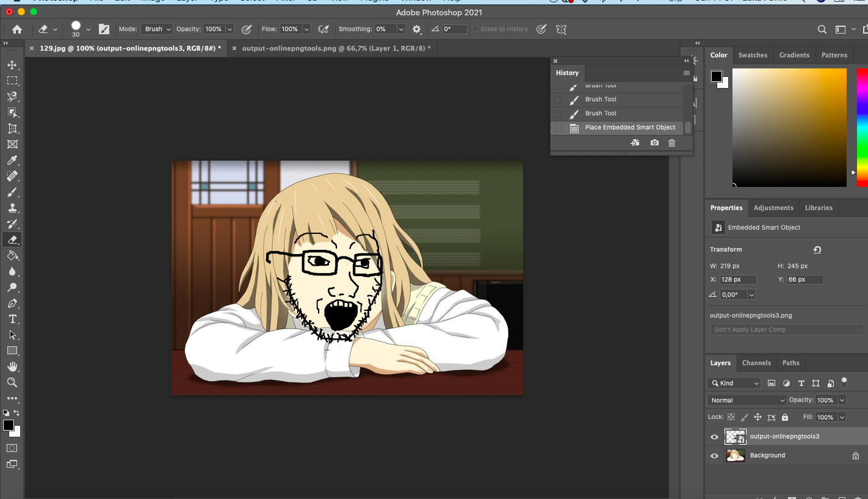Open the brush preset picker
This screenshot has width=868, height=499.
click(x=88, y=29)
